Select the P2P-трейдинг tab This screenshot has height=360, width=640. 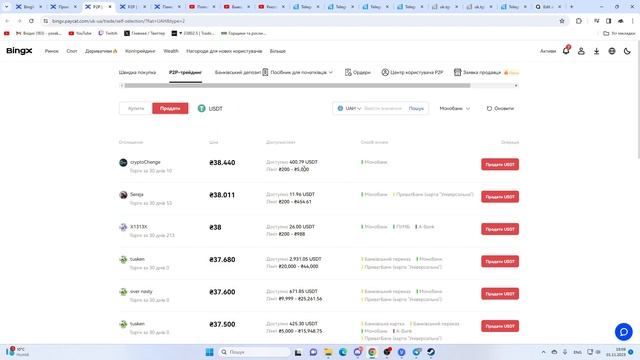(x=185, y=72)
